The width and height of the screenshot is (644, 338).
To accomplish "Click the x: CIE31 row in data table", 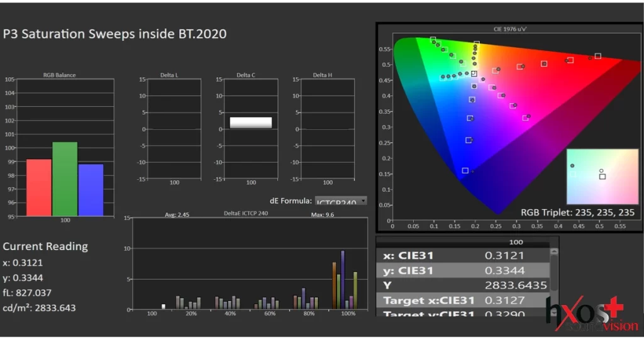I will click(464, 256).
